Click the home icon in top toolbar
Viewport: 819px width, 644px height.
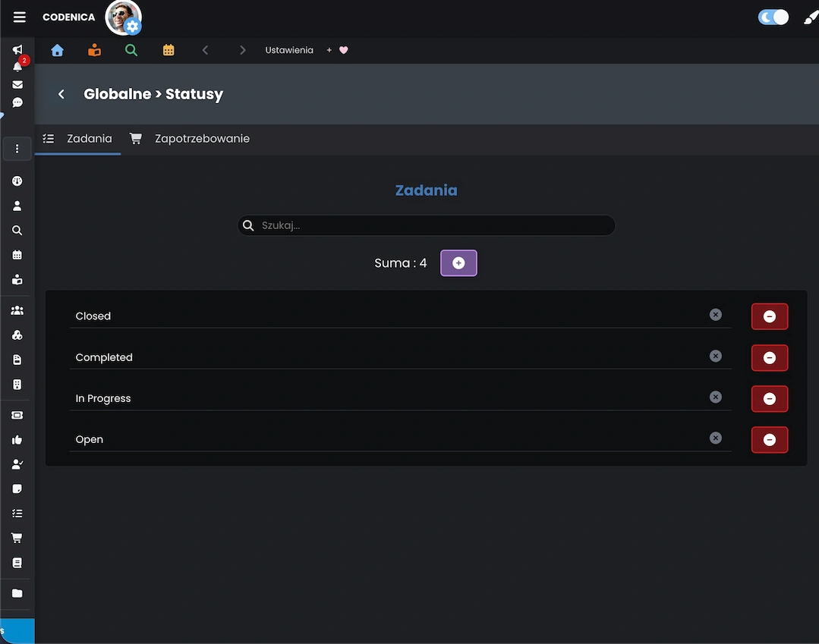pyautogui.click(x=57, y=50)
